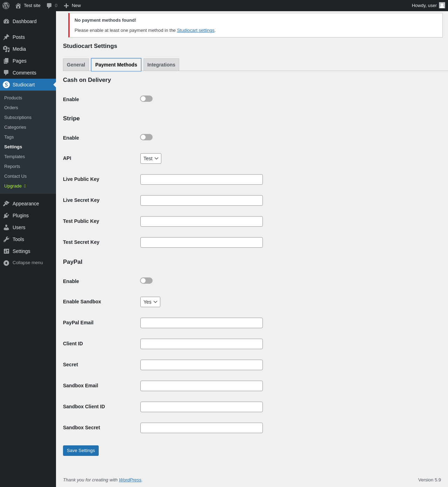
Task: Click the Tools wrench icon
Action: [x=6, y=239]
